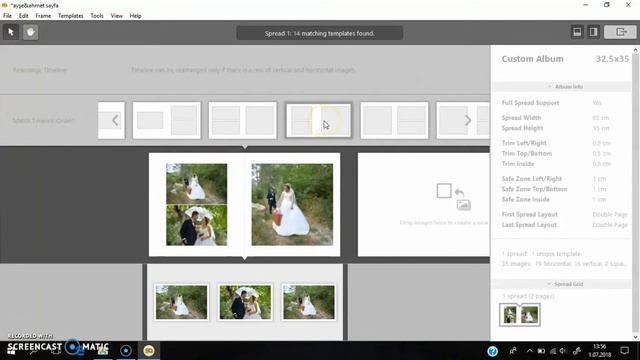Click the umbrella couple thumbnail in timeline

pyautogui.click(x=245, y=302)
